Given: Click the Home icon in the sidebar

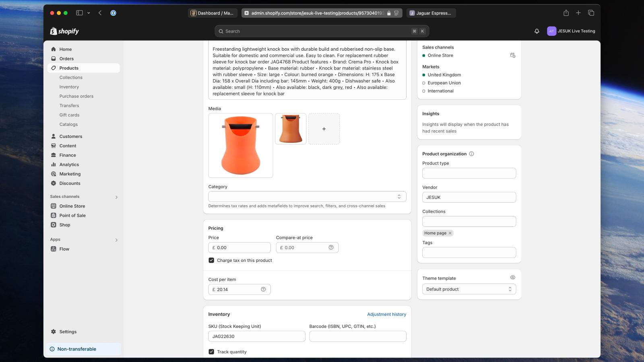Looking at the screenshot, I should point(54,49).
